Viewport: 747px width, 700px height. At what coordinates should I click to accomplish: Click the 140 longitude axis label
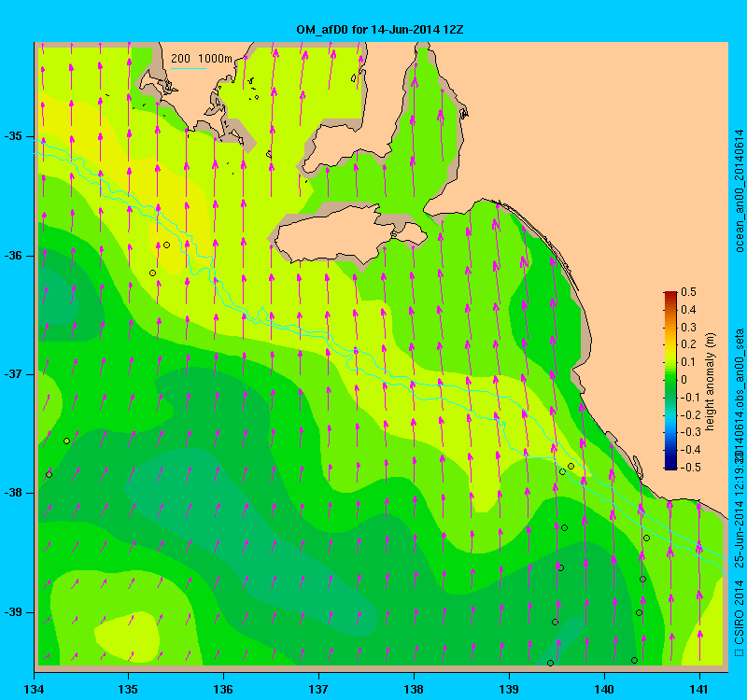tap(604, 690)
